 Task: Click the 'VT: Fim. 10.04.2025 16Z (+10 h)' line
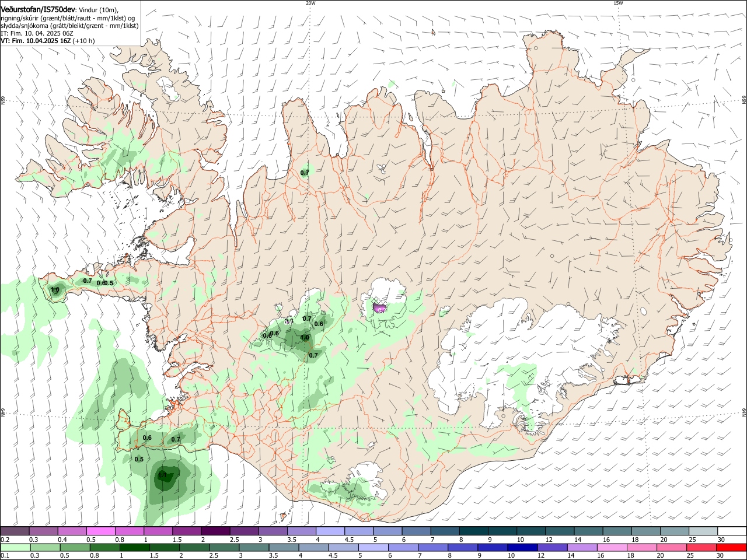tap(47, 41)
